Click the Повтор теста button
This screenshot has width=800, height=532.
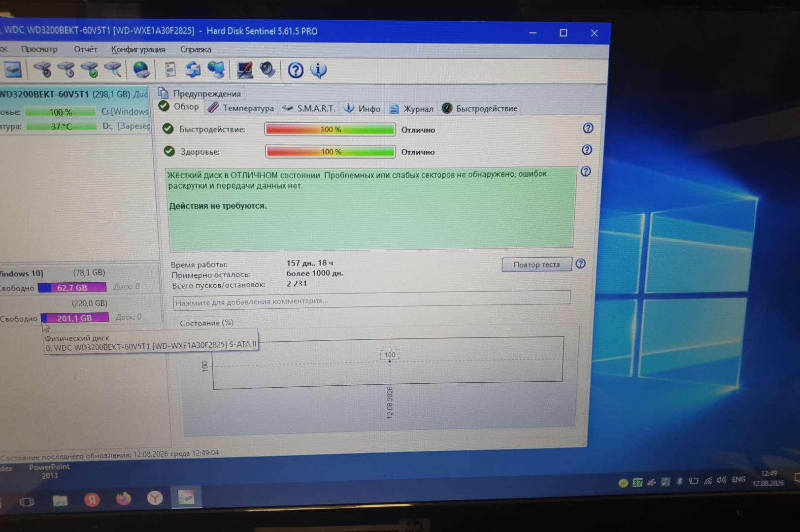(536, 265)
